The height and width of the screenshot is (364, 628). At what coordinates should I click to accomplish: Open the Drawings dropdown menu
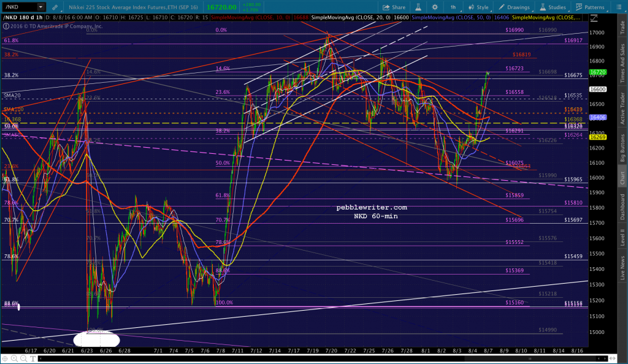click(x=515, y=7)
